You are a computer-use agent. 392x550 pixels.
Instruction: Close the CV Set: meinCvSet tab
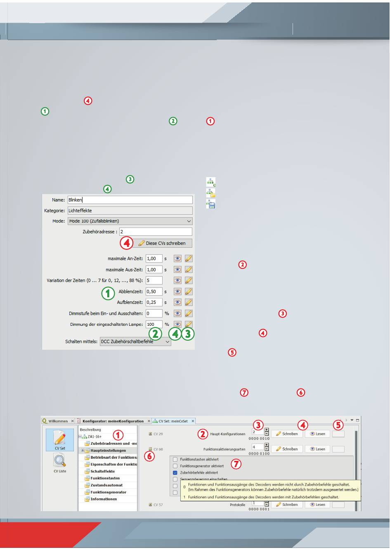tap(193, 421)
